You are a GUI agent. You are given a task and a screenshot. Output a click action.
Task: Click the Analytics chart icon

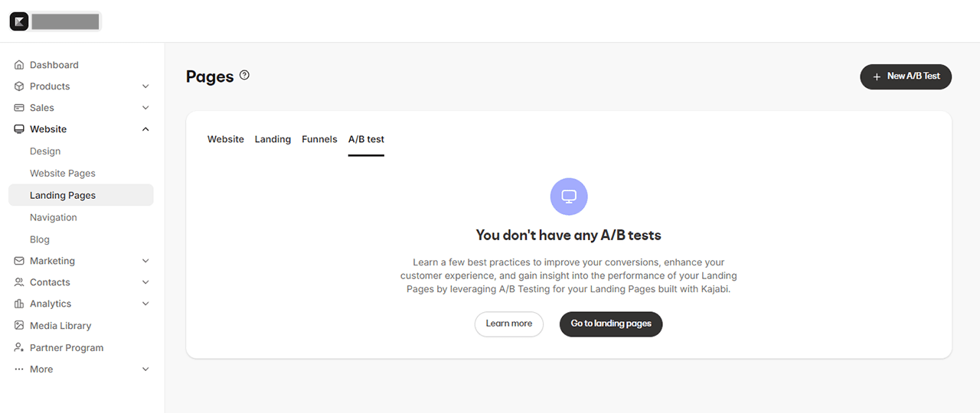pyautogui.click(x=19, y=304)
